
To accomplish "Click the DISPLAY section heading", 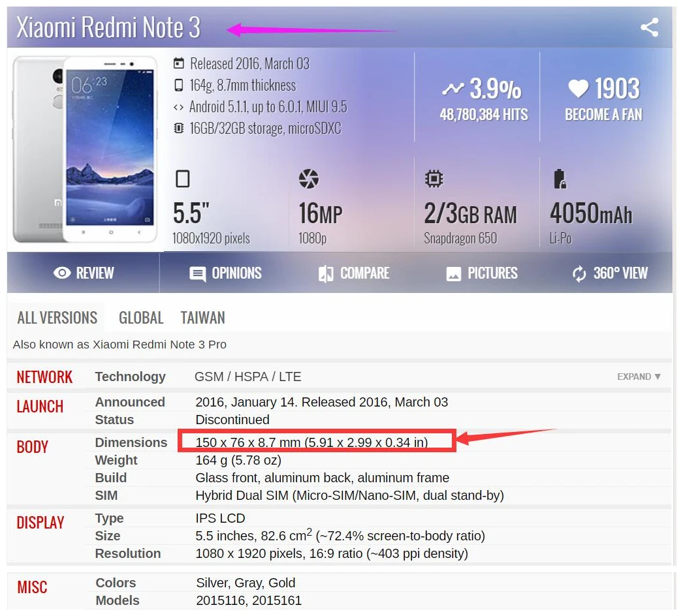I will 40,523.
